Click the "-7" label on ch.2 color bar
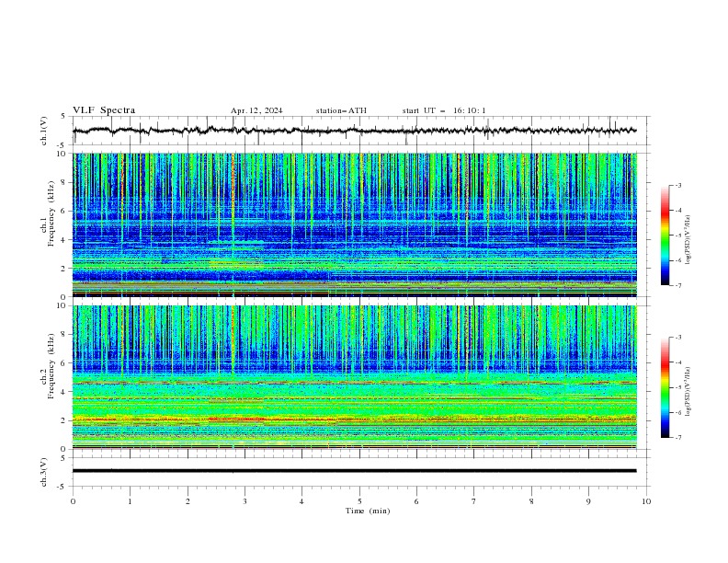 pyautogui.click(x=677, y=437)
